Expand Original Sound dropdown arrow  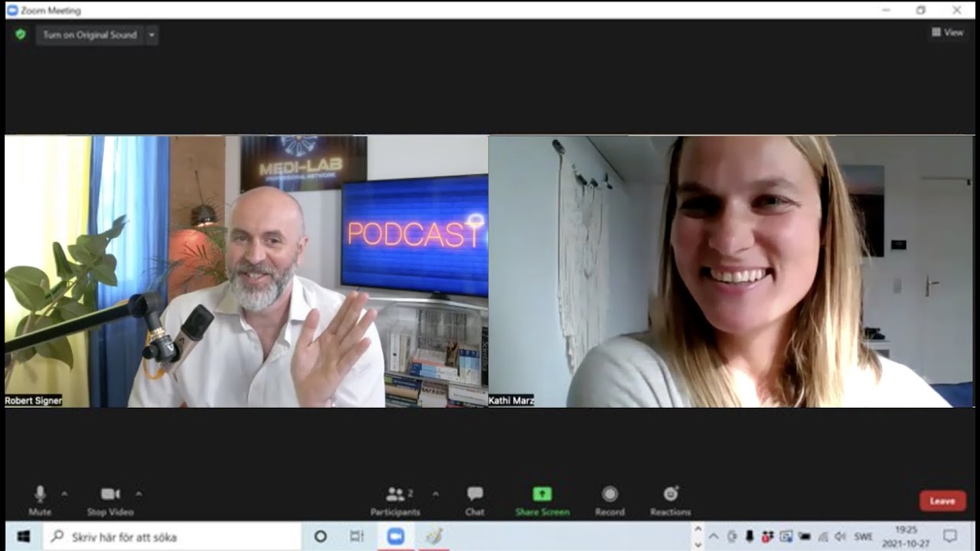tap(152, 34)
